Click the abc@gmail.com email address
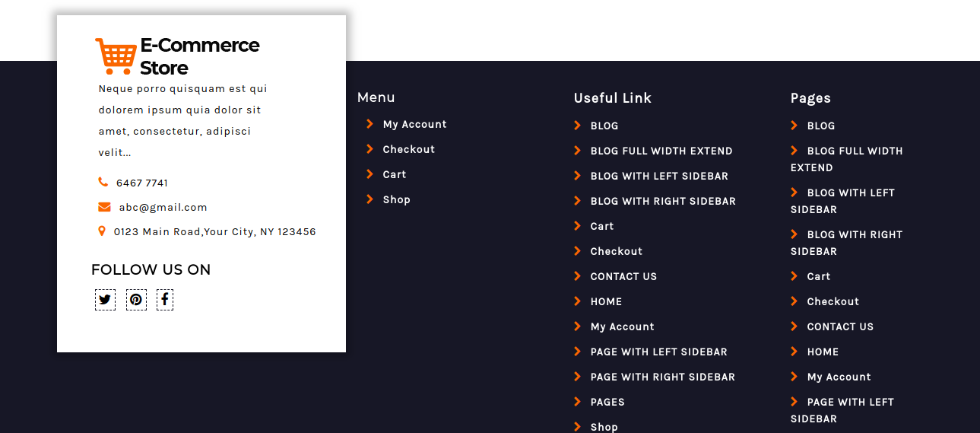This screenshot has width=980, height=433. click(163, 207)
